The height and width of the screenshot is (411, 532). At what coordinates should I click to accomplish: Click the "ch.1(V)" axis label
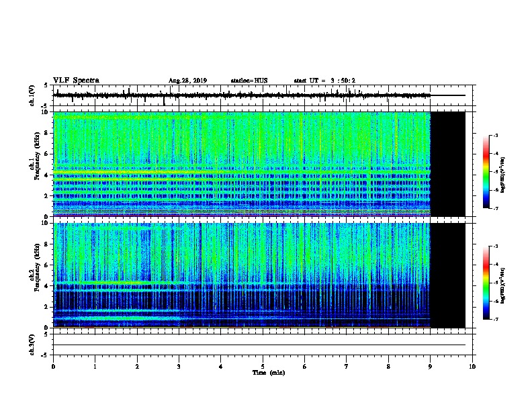point(32,95)
